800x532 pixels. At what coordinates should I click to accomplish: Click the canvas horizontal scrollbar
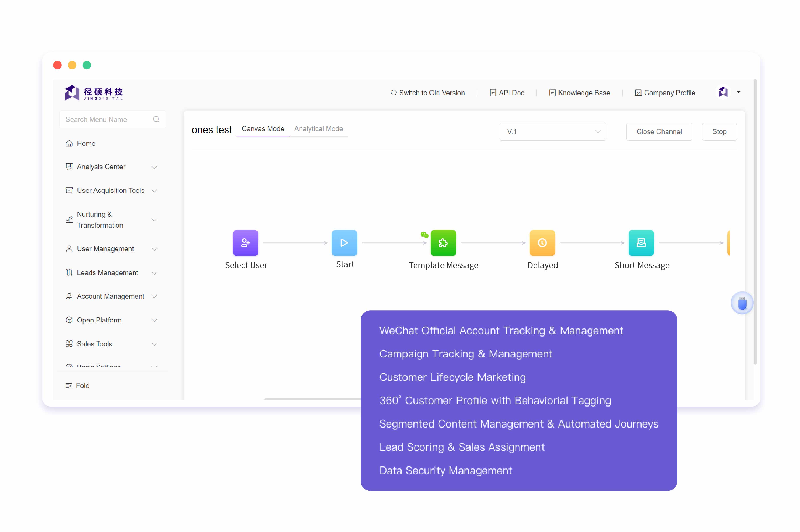coord(312,399)
